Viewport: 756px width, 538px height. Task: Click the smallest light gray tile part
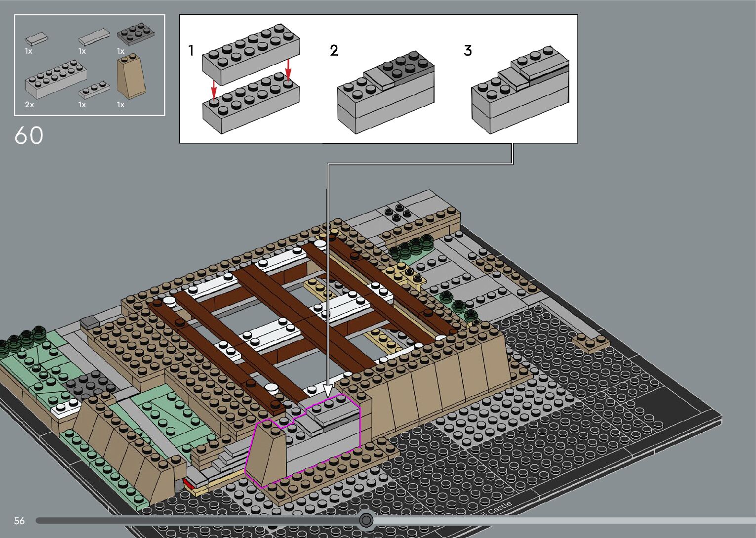[37, 38]
